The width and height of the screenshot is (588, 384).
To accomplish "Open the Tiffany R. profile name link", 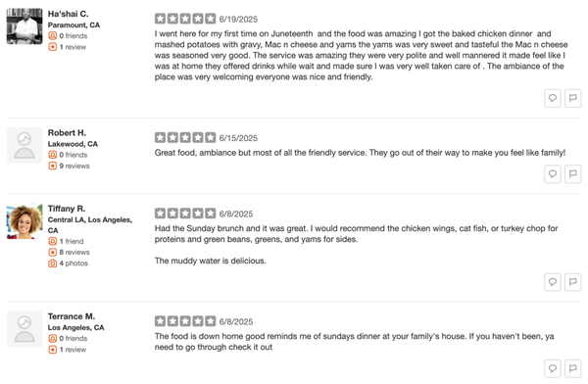I will coord(67,209).
